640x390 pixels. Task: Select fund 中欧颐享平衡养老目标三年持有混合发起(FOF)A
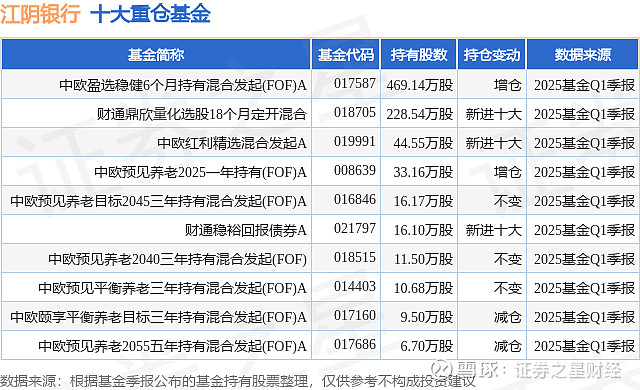[x=158, y=317]
